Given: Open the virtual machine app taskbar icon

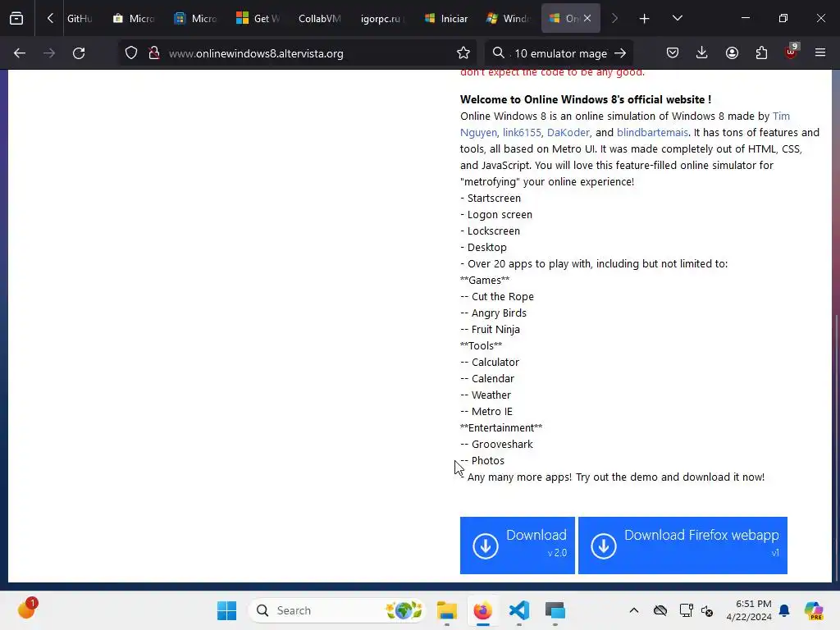Looking at the screenshot, I should pos(555,610).
